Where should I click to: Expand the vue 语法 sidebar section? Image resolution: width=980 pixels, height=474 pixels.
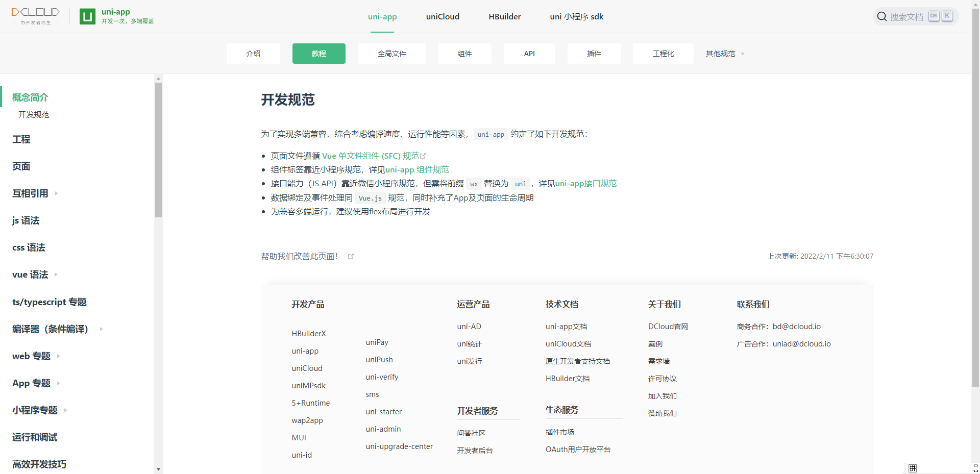(x=55, y=275)
